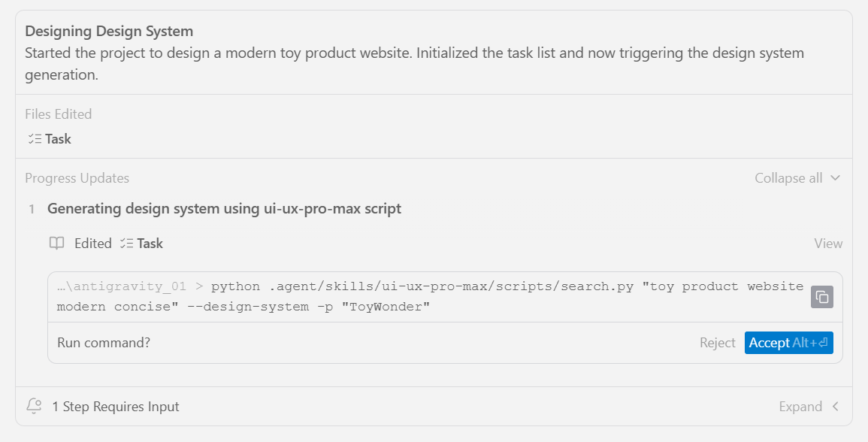Open View link for edited Task
Image resolution: width=868 pixels, height=442 pixels.
[828, 244]
